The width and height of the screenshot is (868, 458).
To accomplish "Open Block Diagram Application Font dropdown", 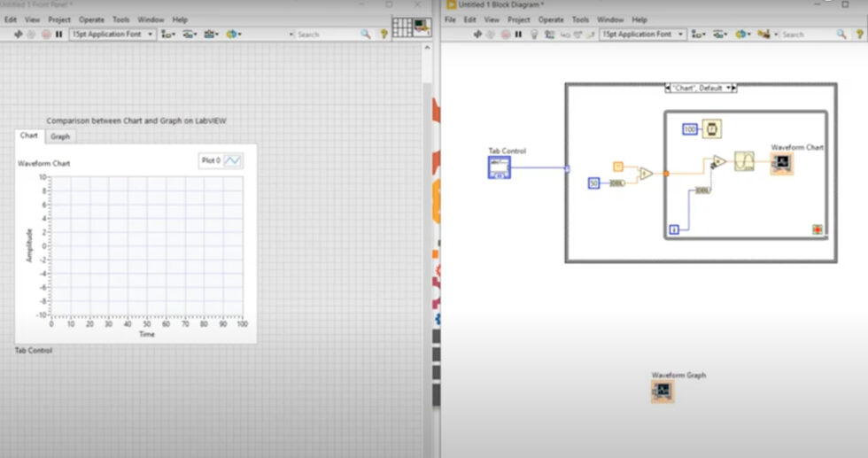I will click(x=643, y=35).
